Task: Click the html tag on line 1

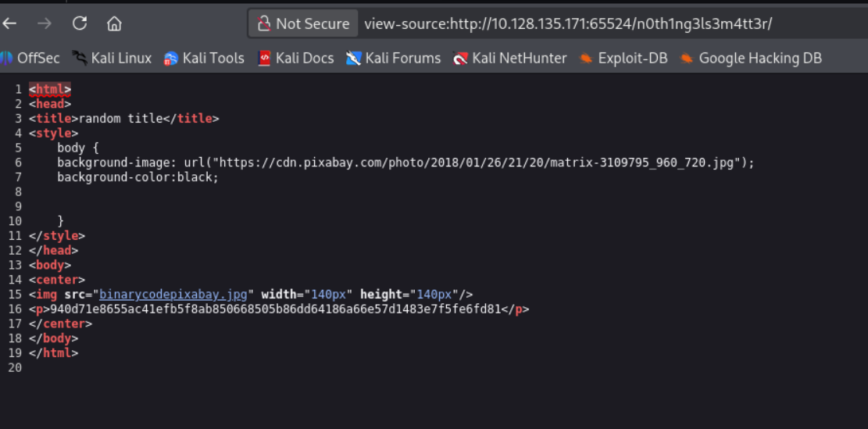Action: tap(50, 89)
